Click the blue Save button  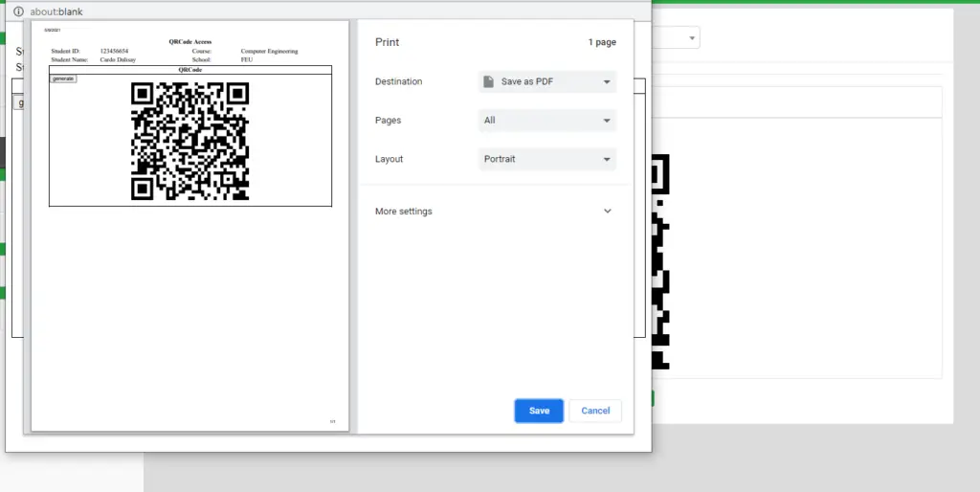[x=539, y=411]
